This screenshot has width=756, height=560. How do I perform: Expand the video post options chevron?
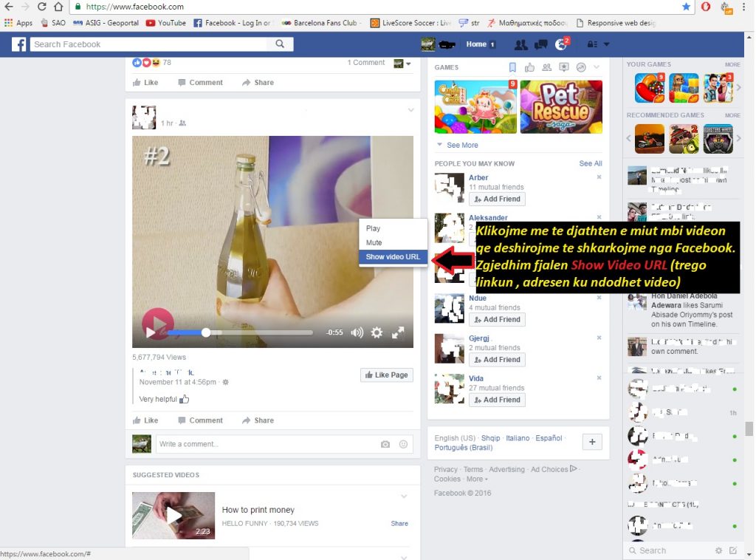pyautogui.click(x=410, y=111)
